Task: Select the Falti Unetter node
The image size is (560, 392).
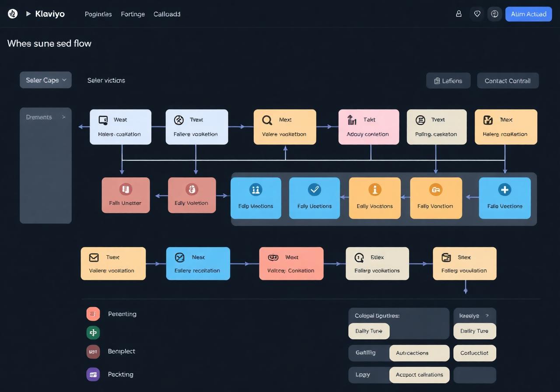Action: (x=126, y=195)
